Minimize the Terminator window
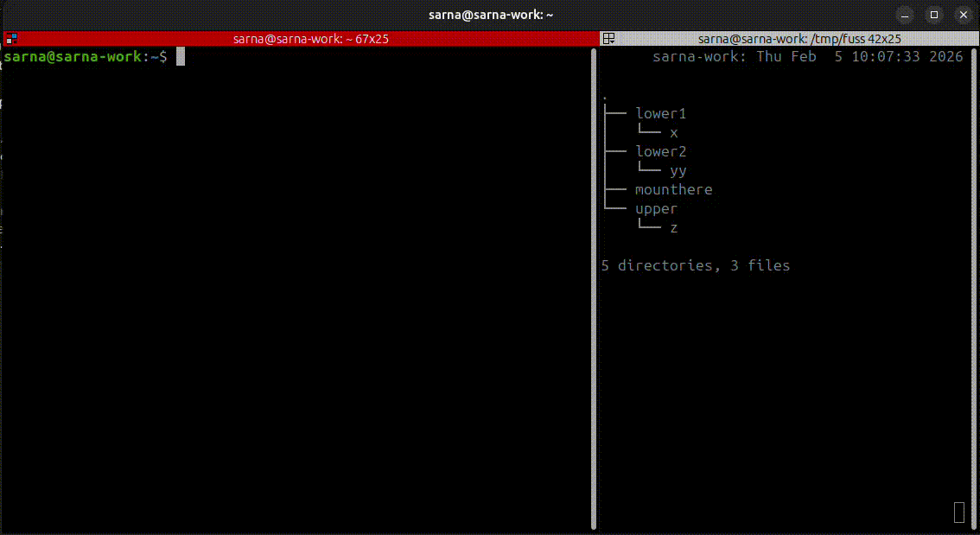 point(904,14)
